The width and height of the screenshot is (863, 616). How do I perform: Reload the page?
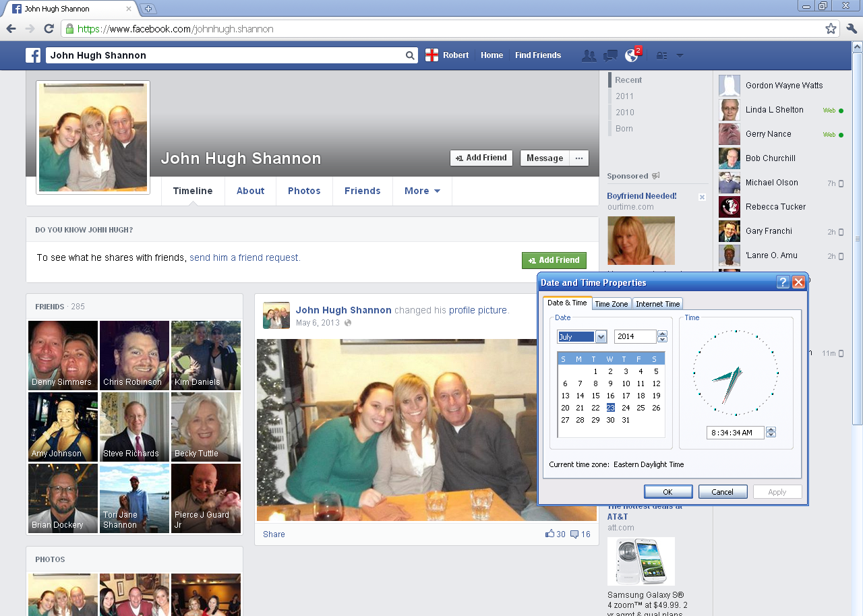point(49,29)
